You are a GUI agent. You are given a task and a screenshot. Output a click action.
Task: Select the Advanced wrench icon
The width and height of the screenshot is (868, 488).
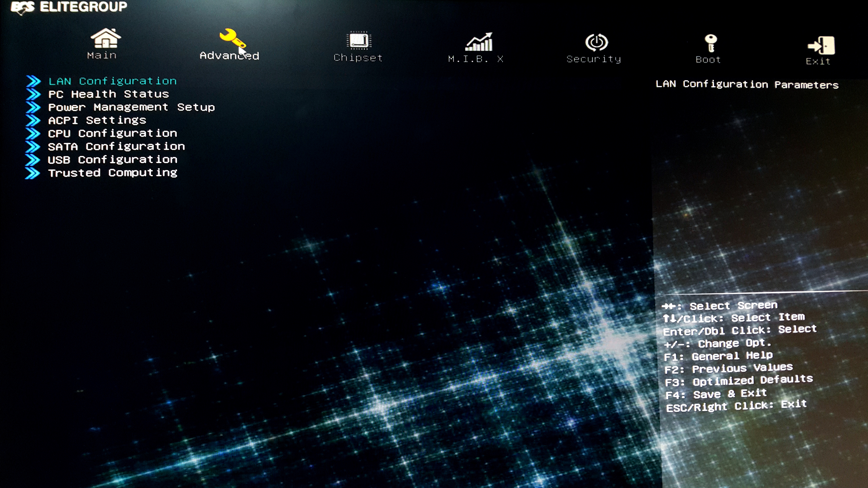[233, 38]
